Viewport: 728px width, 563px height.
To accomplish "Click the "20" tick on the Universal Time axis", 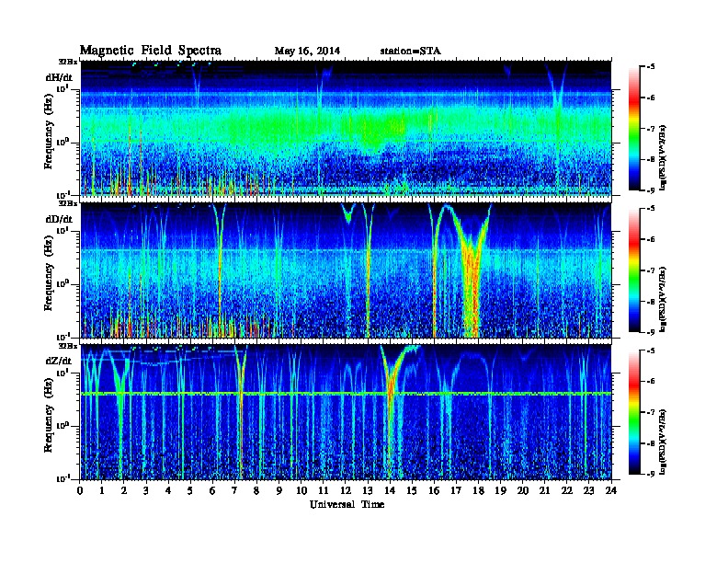I will coord(523,490).
